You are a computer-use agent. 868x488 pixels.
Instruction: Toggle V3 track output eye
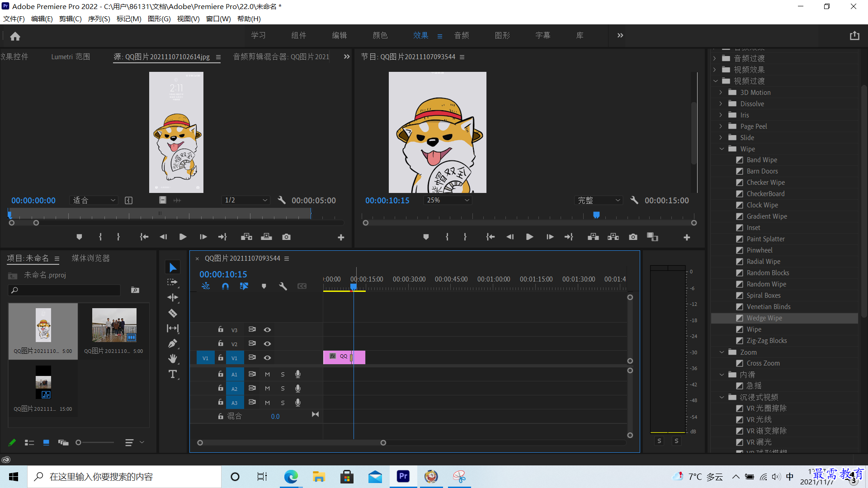(267, 330)
